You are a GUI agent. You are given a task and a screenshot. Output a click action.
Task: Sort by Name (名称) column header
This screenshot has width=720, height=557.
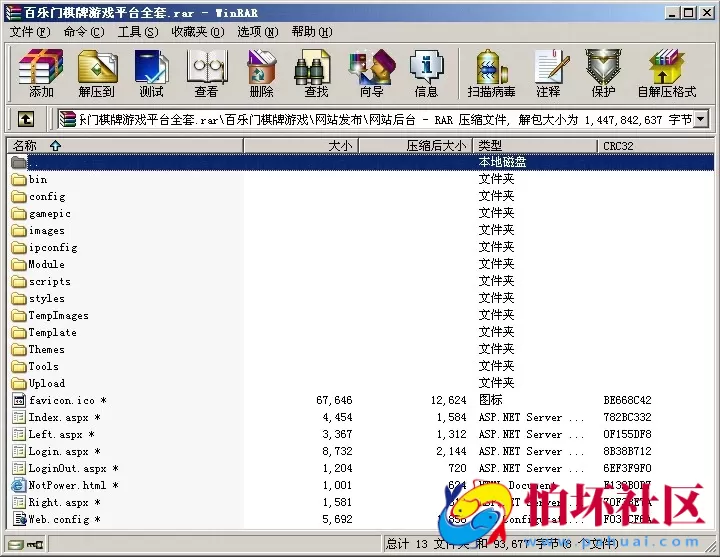(125, 146)
